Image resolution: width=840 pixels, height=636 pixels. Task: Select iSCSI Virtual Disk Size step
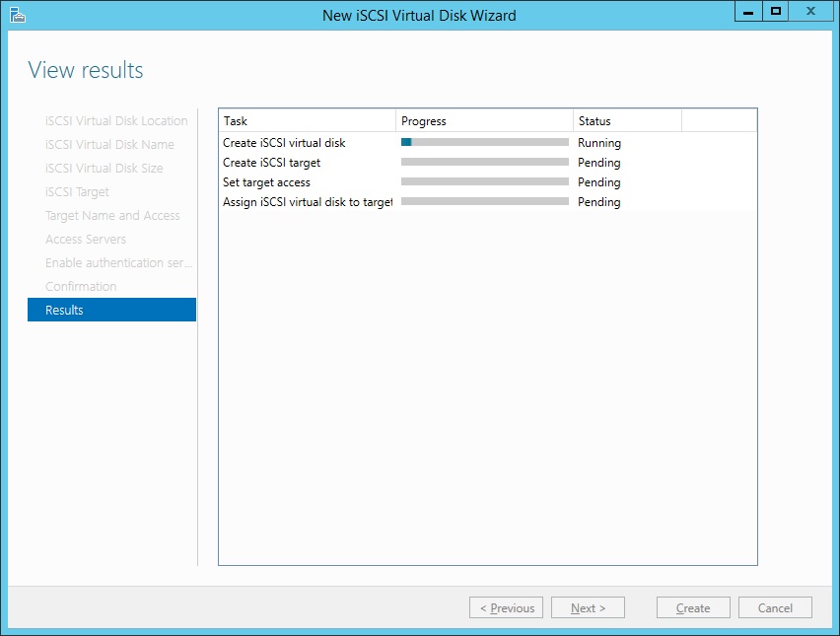coord(104,168)
